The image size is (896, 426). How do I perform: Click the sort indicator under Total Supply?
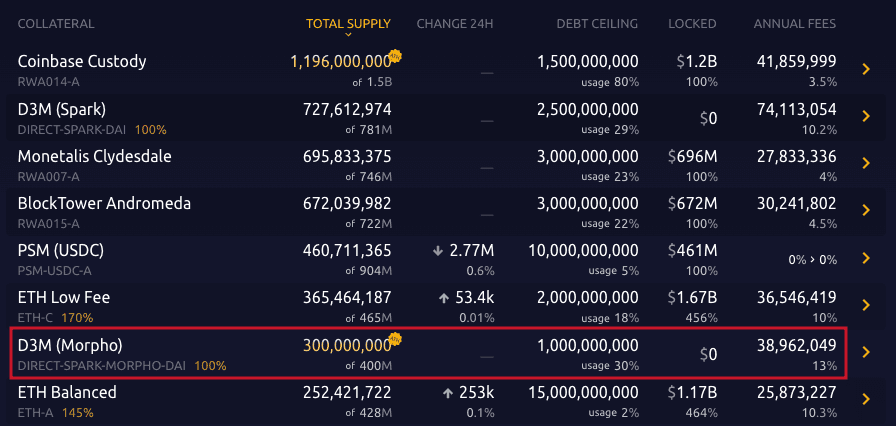(x=348, y=34)
